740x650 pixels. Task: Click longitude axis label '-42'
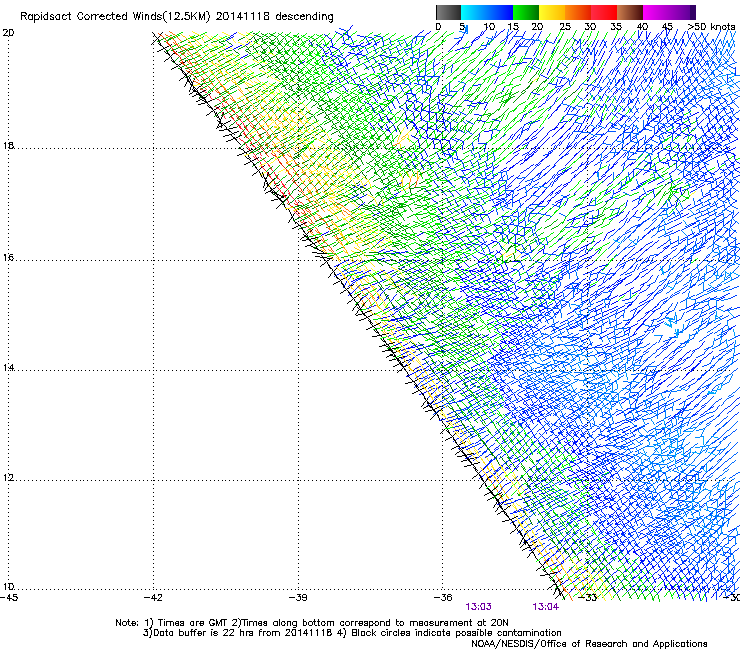(153, 598)
